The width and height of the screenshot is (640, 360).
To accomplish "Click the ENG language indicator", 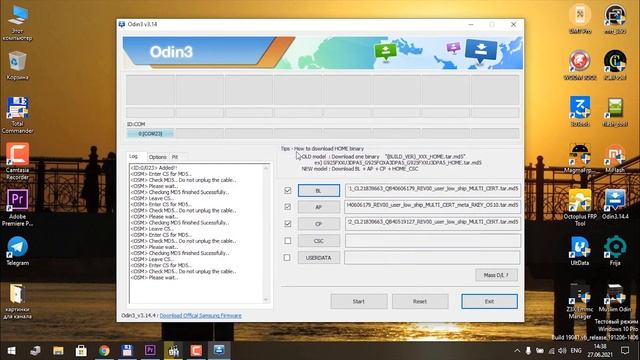I will coord(576,351).
